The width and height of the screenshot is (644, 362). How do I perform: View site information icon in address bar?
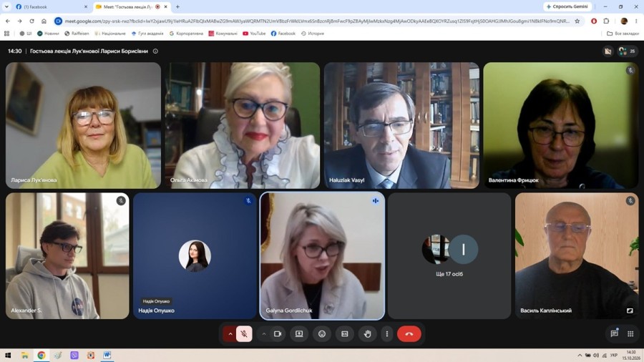[x=59, y=21]
